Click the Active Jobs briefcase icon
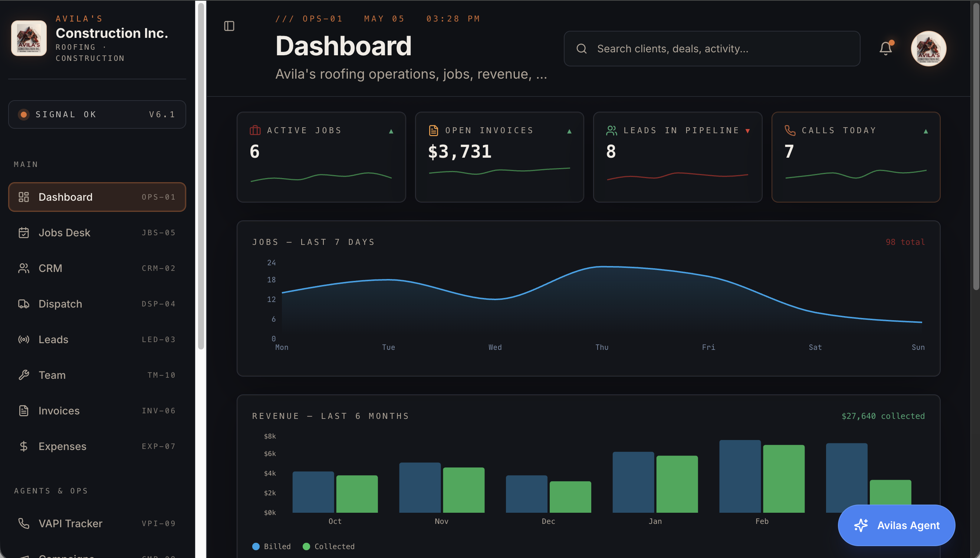The image size is (980, 558). pyautogui.click(x=255, y=131)
